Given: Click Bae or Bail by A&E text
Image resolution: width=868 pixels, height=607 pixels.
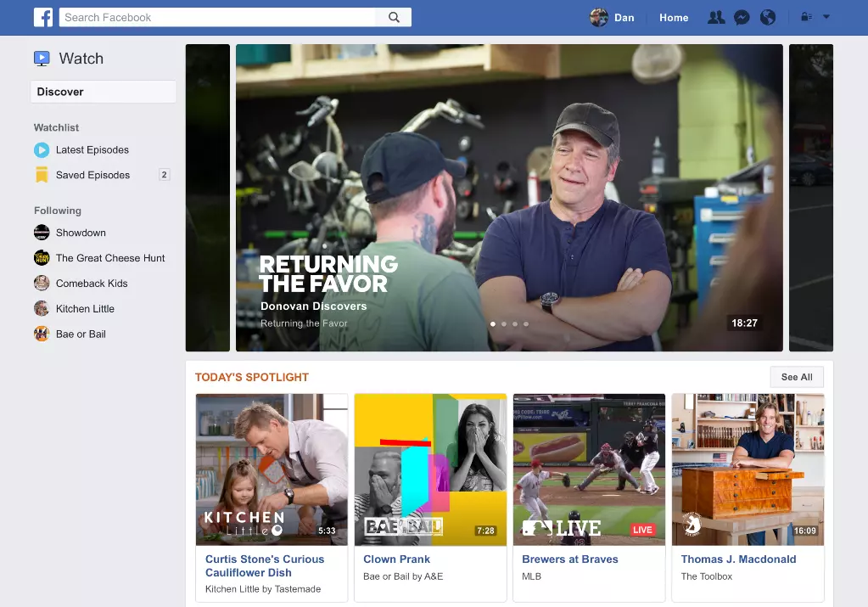Looking at the screenshot, I should tap(403, 576).
